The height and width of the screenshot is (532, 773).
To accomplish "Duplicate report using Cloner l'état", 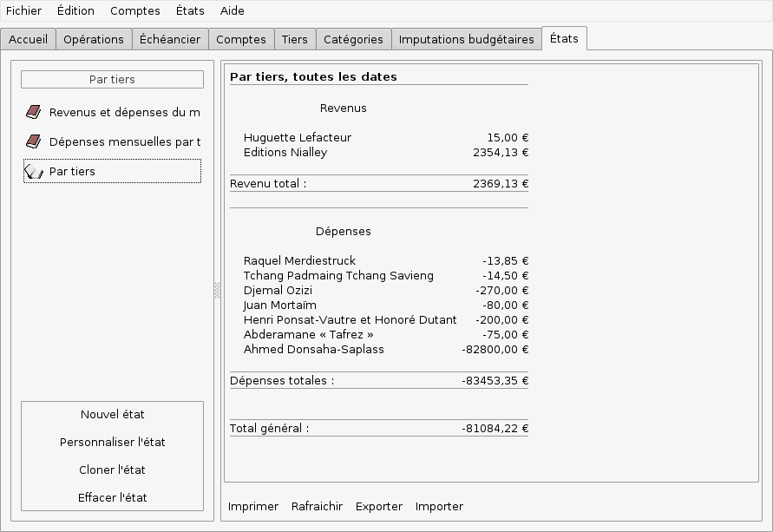I will tap(112, 470).
